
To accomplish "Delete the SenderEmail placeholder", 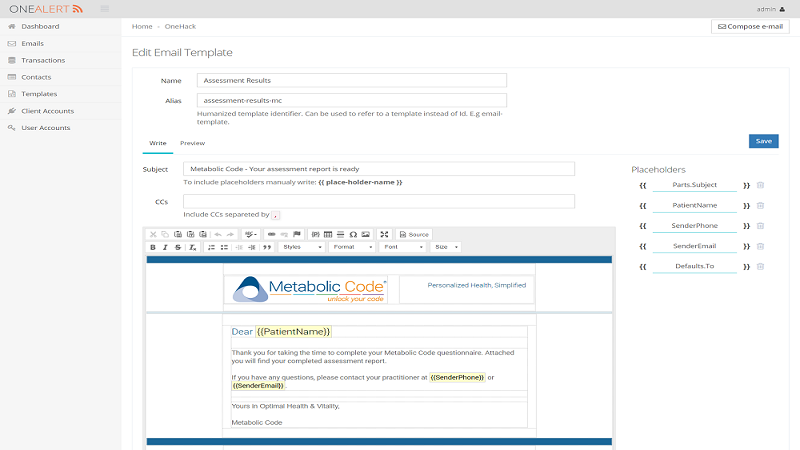I will tap(760, 246).
